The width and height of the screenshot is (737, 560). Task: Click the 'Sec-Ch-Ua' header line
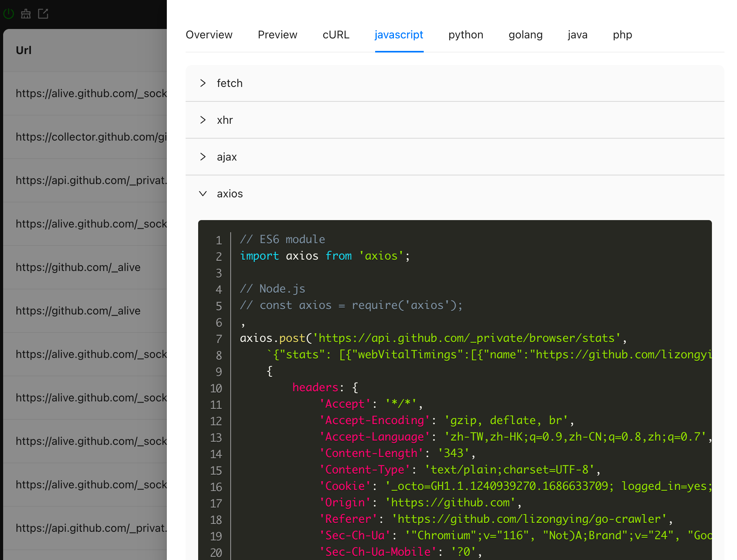[515, 536]
